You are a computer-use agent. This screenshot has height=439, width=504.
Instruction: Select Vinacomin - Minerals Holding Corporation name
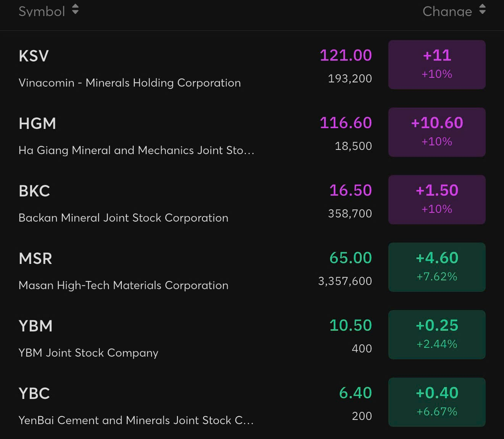pyautogui.click(x=130, y=83)
